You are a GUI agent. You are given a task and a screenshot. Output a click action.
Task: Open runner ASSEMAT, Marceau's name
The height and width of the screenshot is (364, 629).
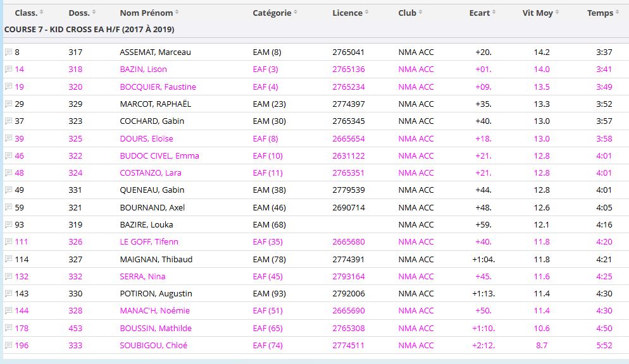[x=155, y=52]
